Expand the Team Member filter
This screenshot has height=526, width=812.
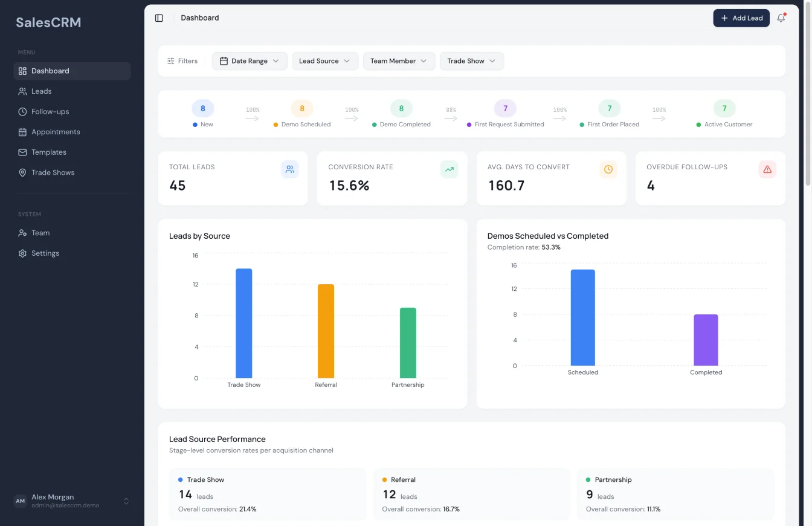click(x=399, y=60)
